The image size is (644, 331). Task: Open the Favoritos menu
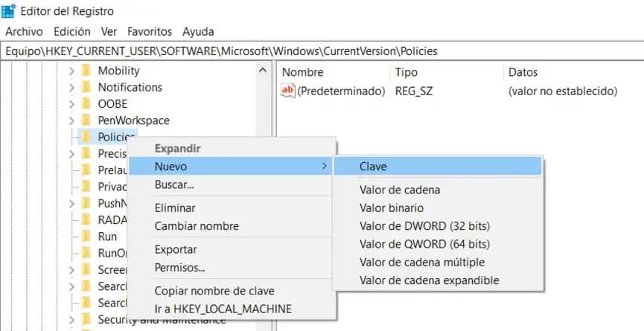coord(150,31)
